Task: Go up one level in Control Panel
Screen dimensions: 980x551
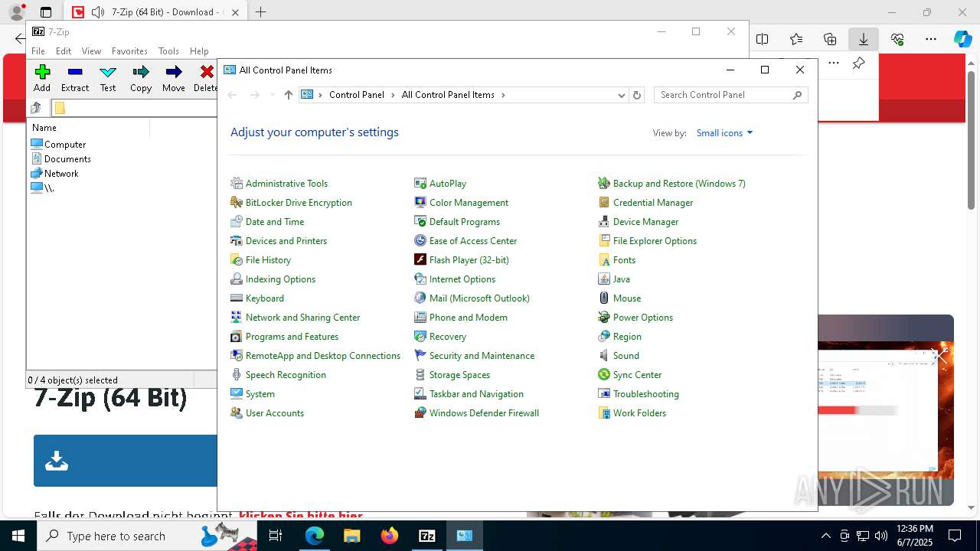Action: click(x=288, y=95)
